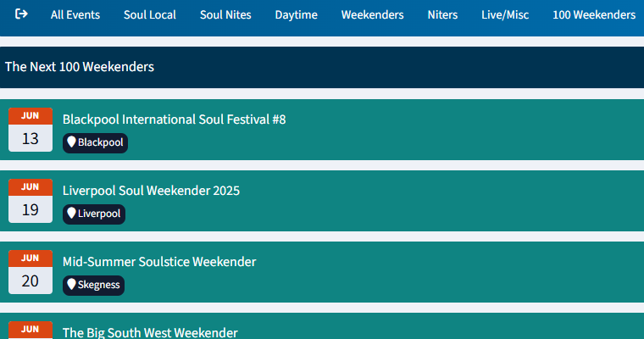644x339 pixels.
Task: Open the All Events menu item
Action: pos(75,14)
